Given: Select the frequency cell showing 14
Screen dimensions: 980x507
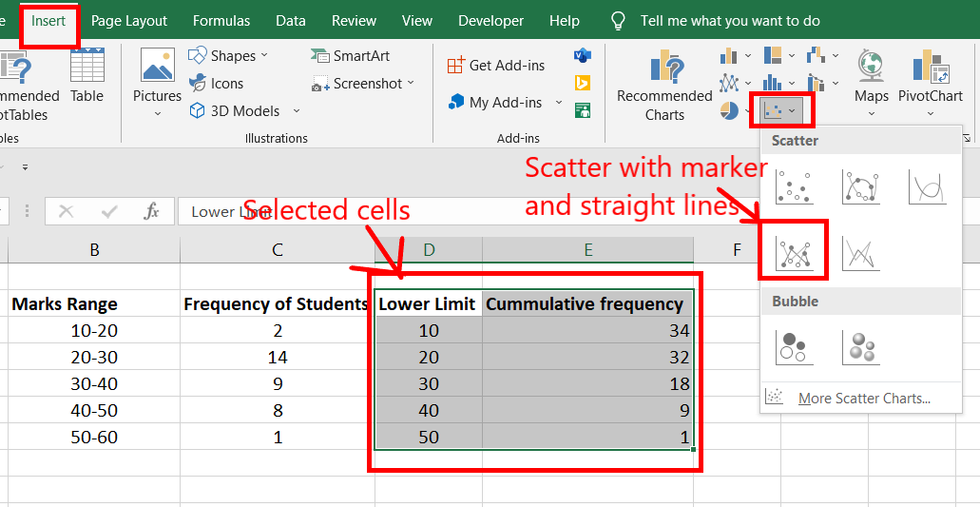Looking at the screenshot, I should (x=278, y=357).
